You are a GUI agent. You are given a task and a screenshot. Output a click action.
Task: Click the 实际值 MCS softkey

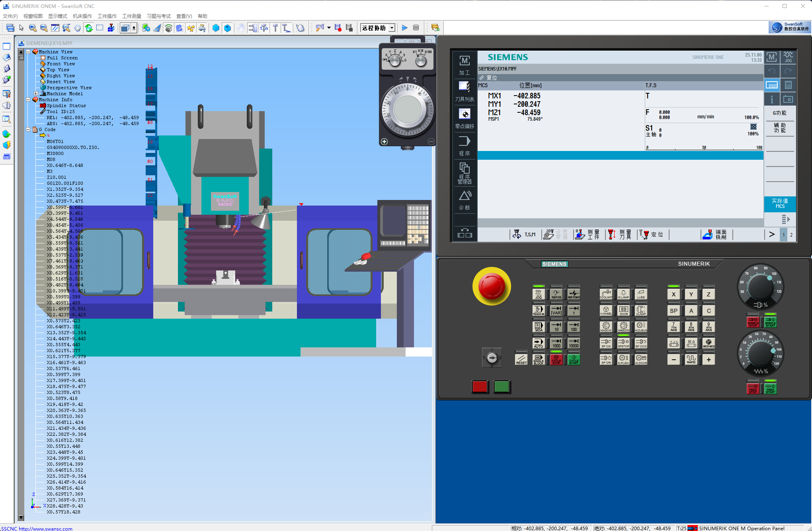click(779, 204)
